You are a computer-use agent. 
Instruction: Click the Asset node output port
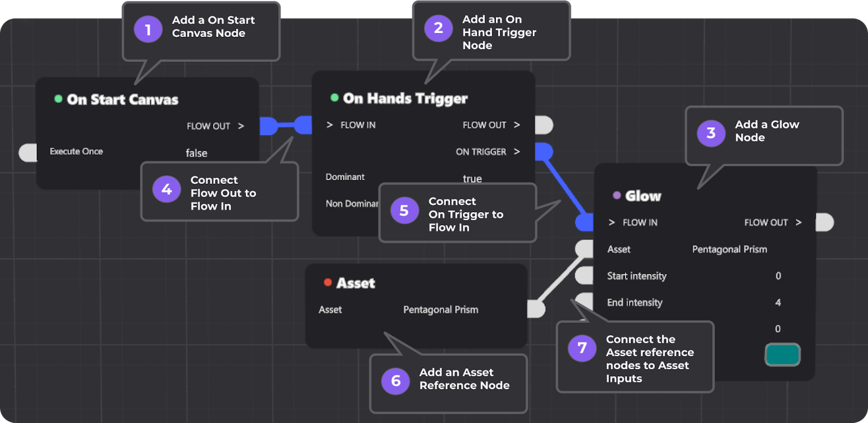point(535,309)
